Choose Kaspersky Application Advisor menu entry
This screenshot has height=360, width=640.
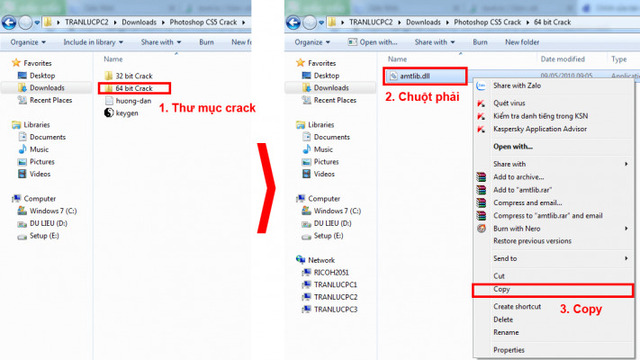pos(540,129)
